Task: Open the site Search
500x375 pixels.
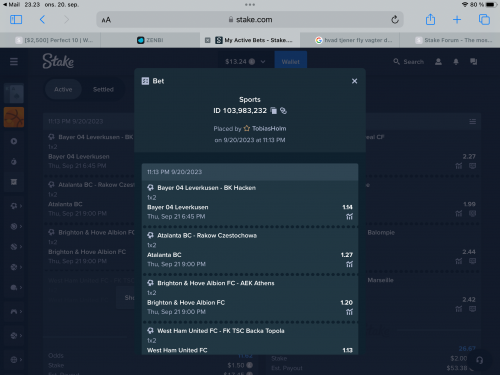Action: coord(409,62)
